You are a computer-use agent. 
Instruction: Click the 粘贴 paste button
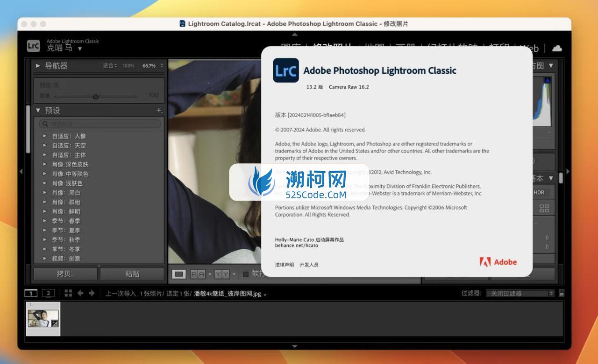click(132, 274)
